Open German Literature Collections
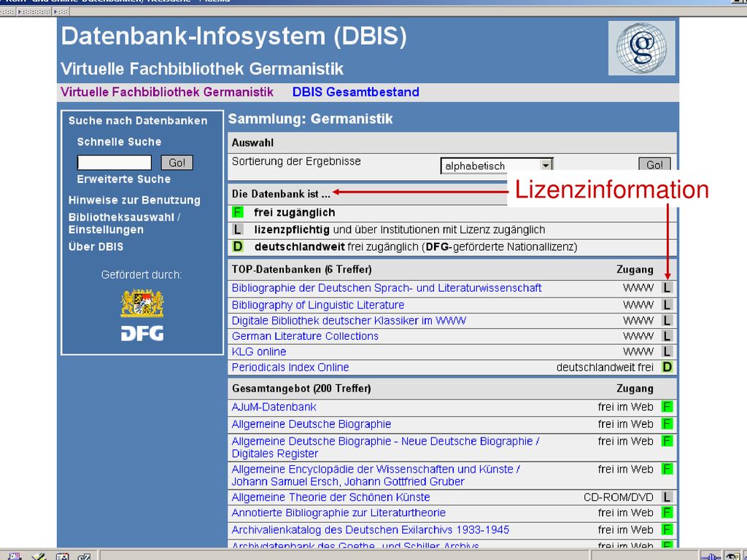Image resolution: width=747 pixels, height=560 pixels. click(305, 336)
